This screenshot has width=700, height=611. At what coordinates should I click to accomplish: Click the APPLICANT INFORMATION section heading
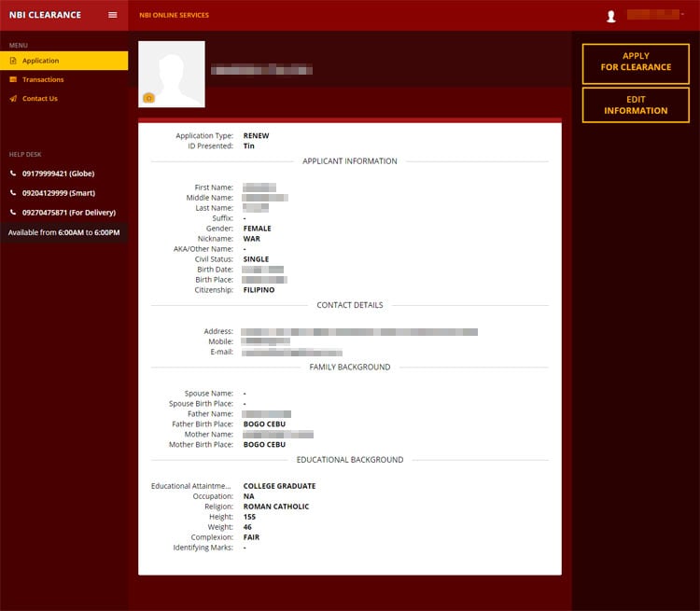(350, 161)
